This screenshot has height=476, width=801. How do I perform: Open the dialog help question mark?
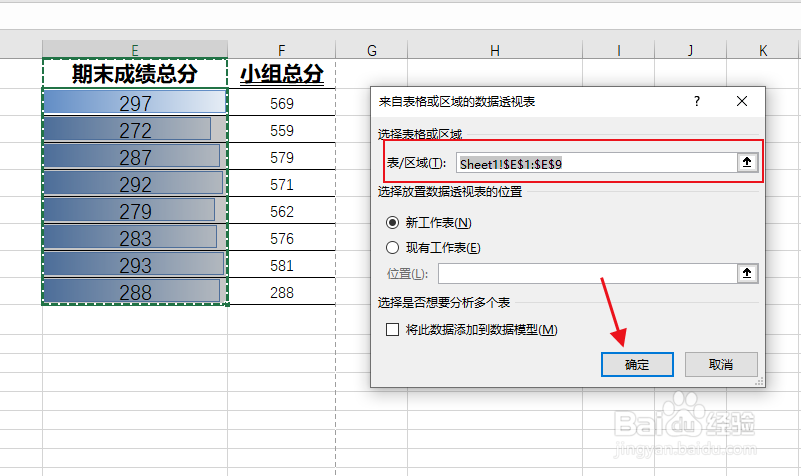pyautogui.click(x=697, y=101)
